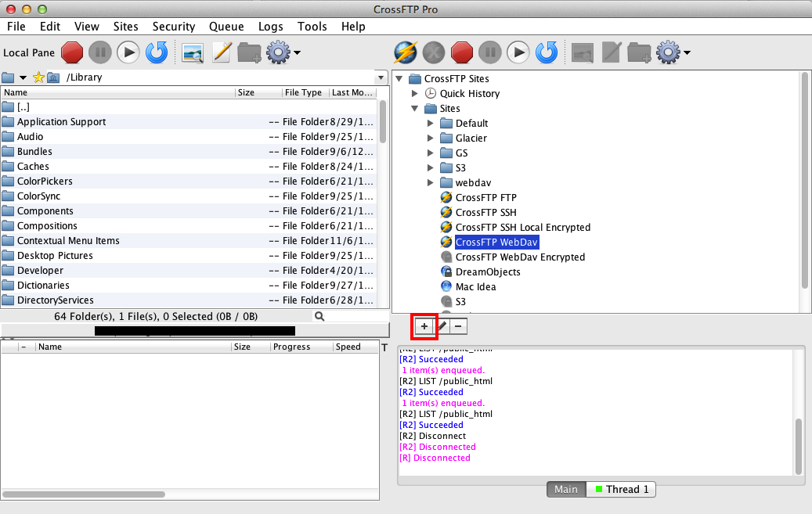Create new folder in local pane
The image size is (812, 514).
pos(249,52)
